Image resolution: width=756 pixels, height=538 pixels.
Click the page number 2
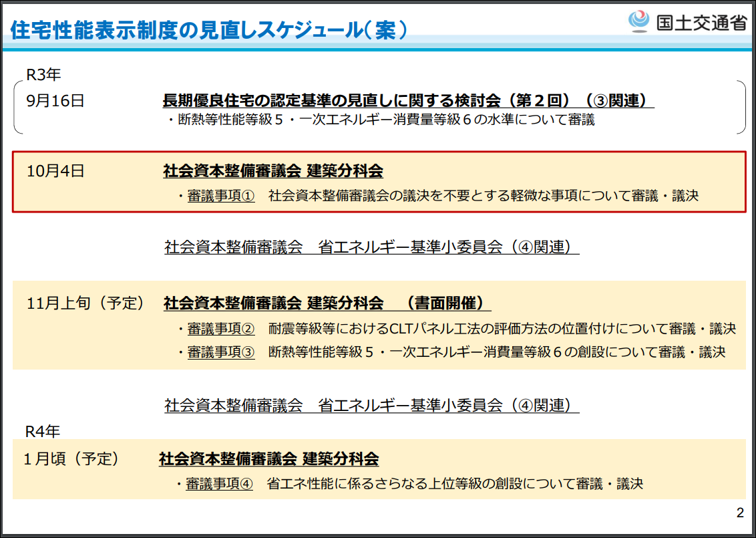740,513
